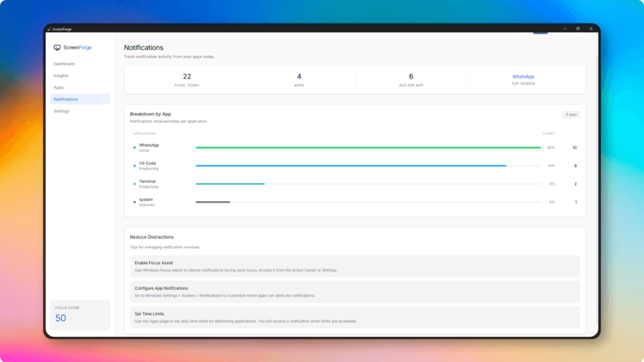Click WhatsApp's green status dot
Viewport: 644px width, 362px height.
133,146
